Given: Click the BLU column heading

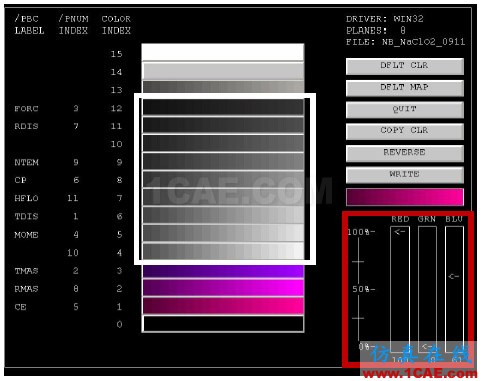Looking at the screenshot, I should 454,219.
